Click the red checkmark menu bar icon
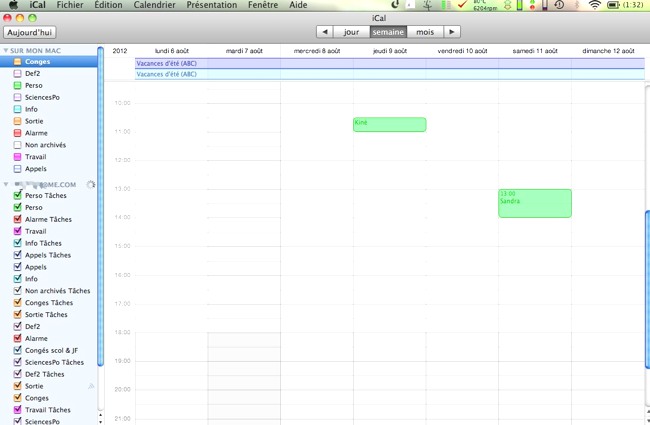The image size is (650, 425). click(461, 5)
